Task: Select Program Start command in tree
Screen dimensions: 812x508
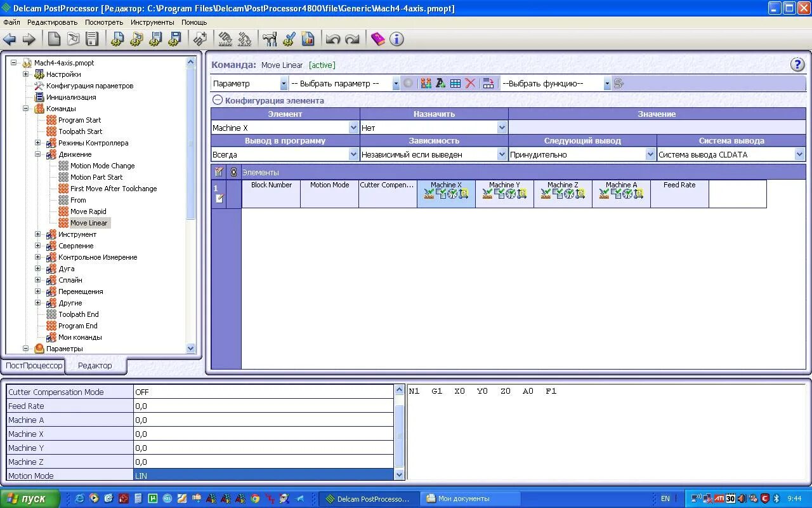Action: point(79,120)
